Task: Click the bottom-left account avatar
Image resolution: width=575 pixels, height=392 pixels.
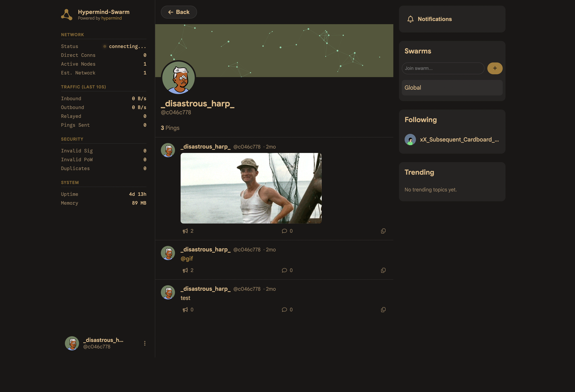Action: point(72,343)
